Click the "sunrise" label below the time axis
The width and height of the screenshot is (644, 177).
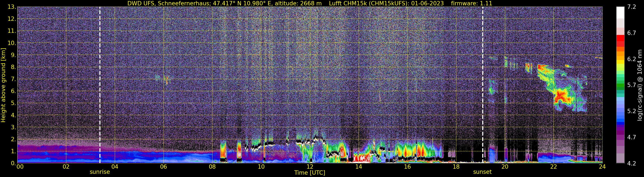[x=100, y=172]
